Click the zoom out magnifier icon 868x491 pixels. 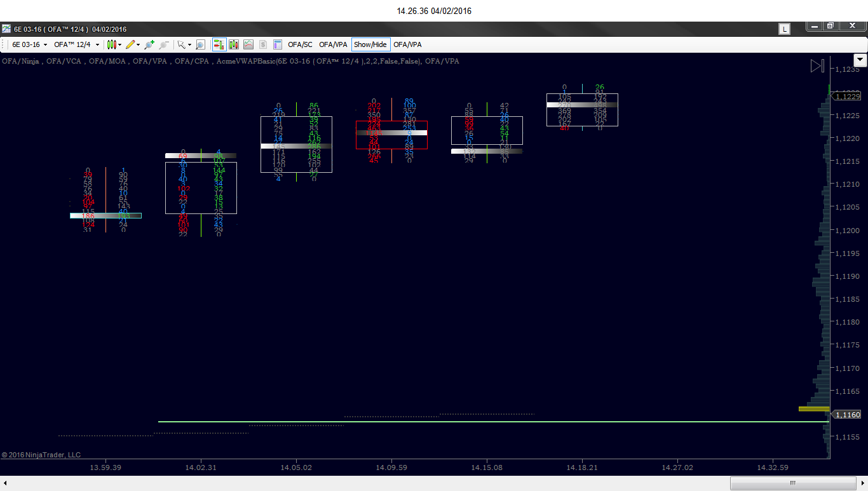[164, 44]
